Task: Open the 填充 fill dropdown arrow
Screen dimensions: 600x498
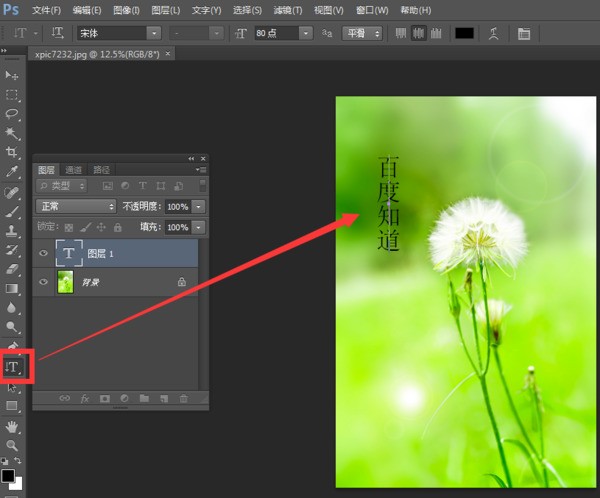Action: (198, 227)
